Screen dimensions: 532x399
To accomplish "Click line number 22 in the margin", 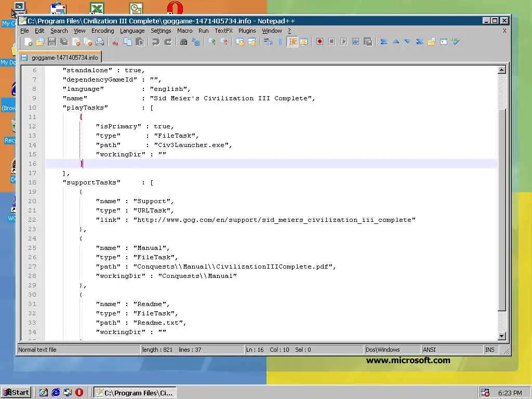I will tap(32, 220).
